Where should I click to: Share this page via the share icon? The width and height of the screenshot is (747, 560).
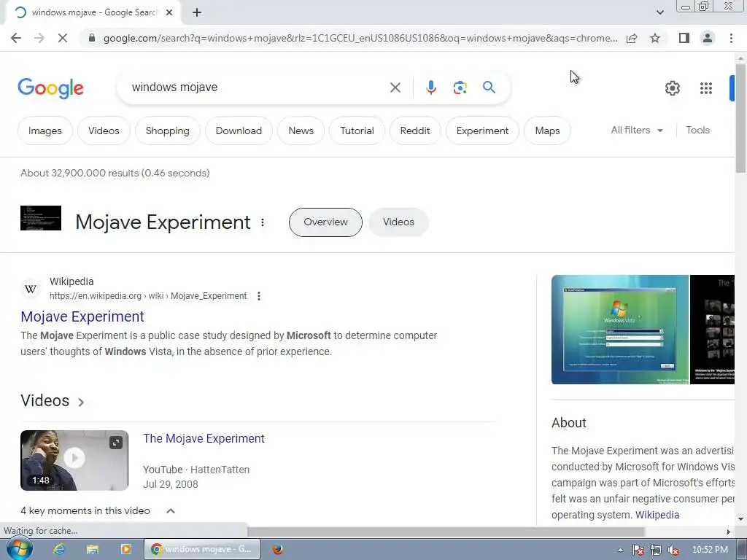(x=632, y=38)
